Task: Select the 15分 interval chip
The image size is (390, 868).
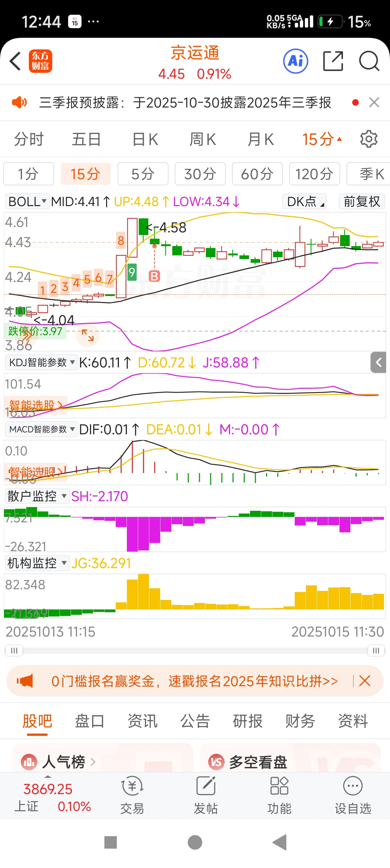Action: pos(86,174)
